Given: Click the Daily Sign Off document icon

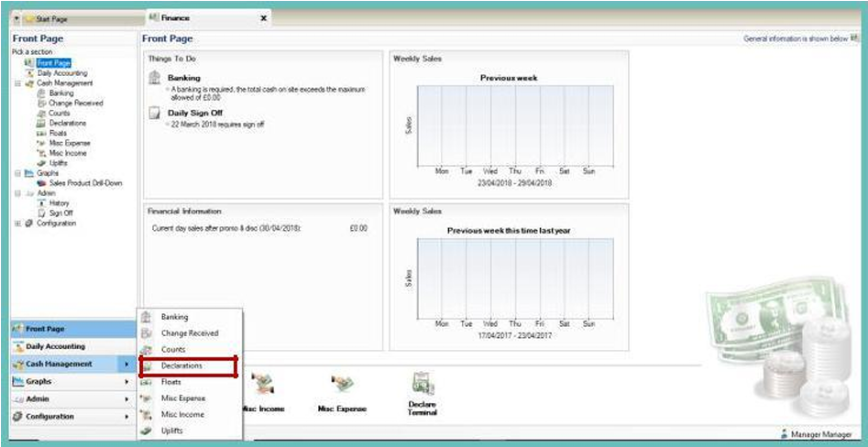Looking at the screenshot, I should (155, 114).
